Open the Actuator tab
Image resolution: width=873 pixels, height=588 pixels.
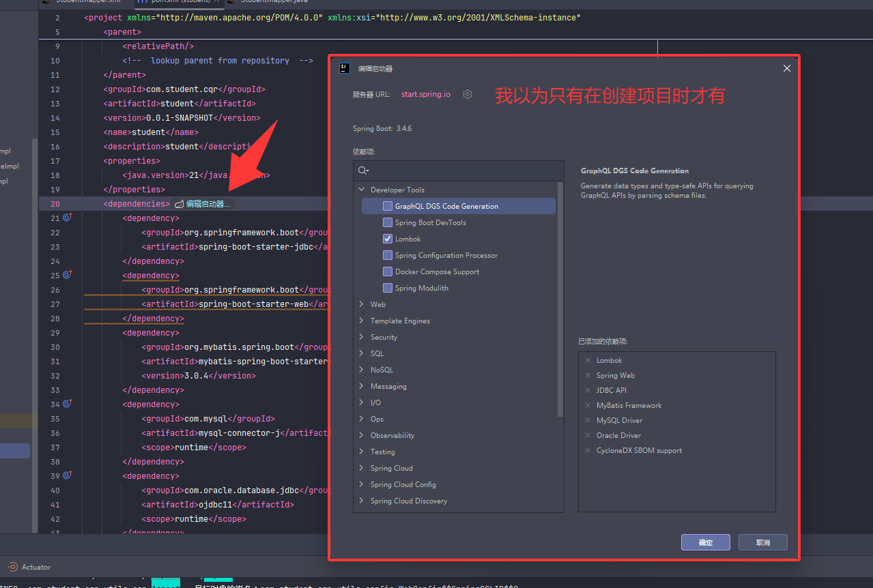(x=29, y=567)
